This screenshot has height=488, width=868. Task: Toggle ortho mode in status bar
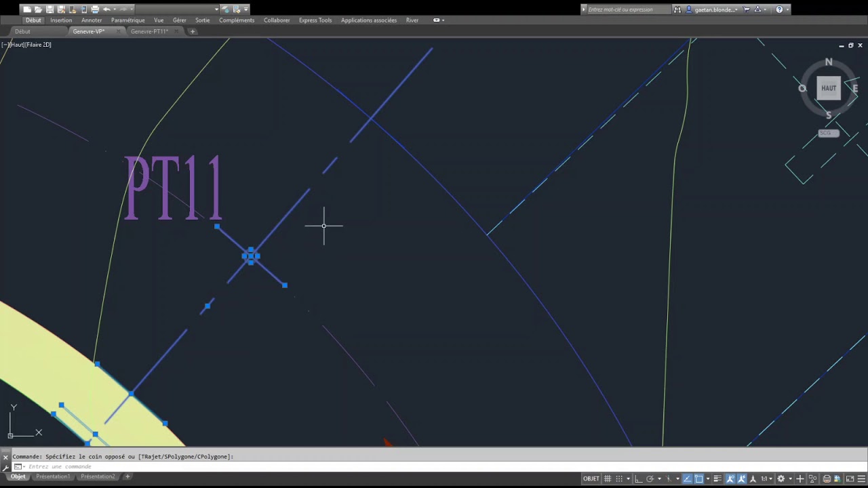coord(638,479)
